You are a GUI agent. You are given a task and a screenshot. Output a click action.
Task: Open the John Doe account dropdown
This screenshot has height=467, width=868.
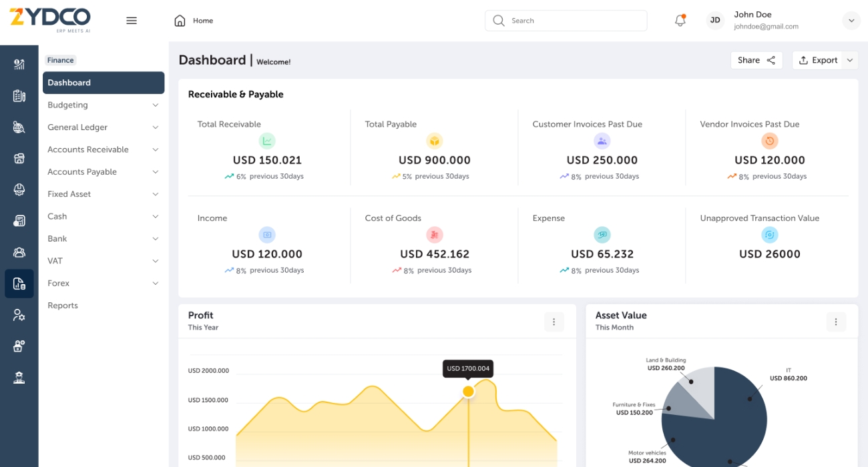pos(851,21)
